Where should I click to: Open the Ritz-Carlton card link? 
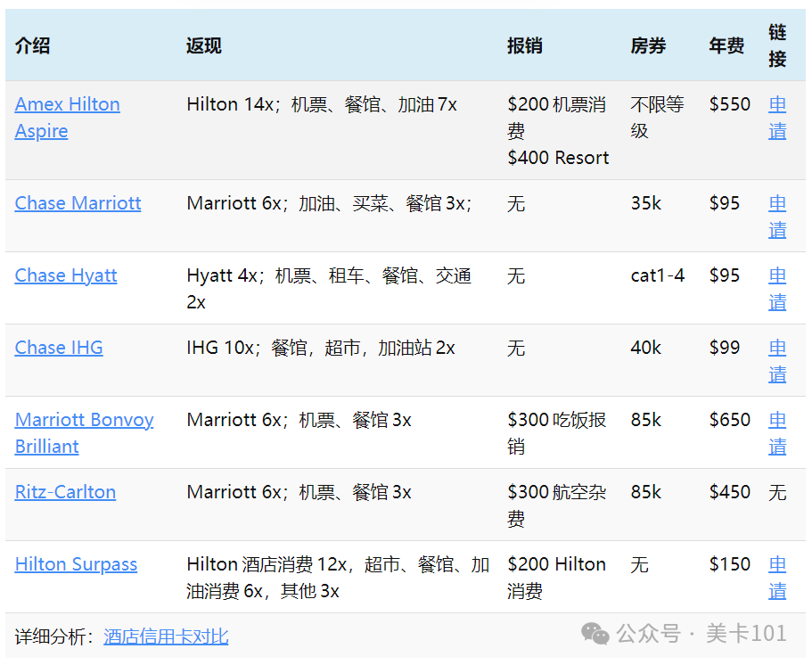[65, 492]
